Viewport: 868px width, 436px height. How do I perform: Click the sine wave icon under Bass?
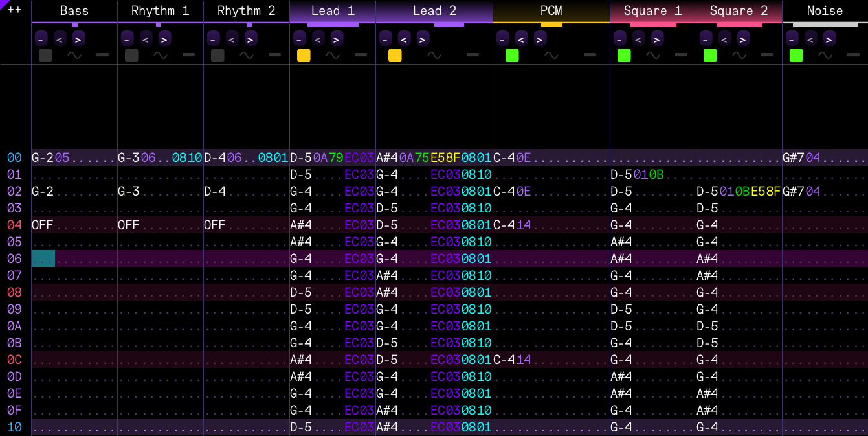[74, 56]
